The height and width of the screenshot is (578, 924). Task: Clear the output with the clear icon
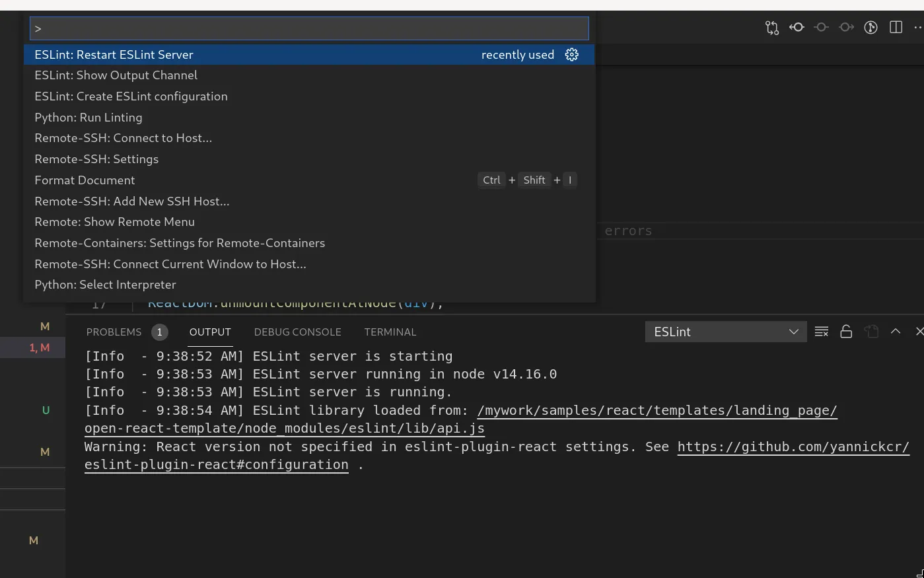point(822,332)
